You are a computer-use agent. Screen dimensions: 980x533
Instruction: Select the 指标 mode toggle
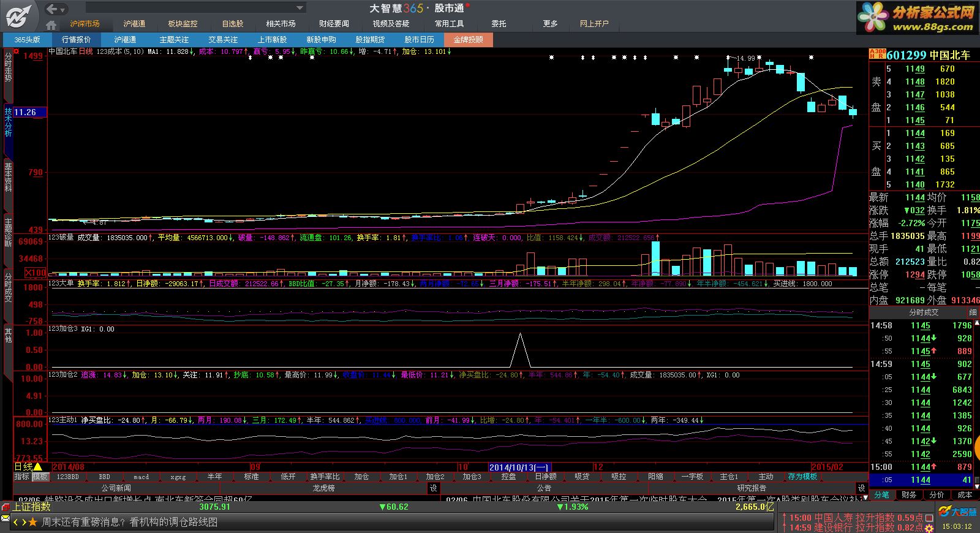21,477
